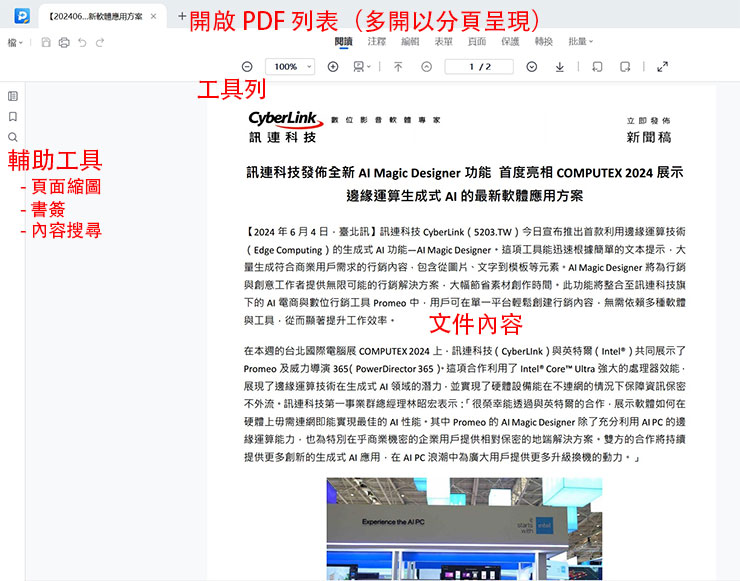
Task: Switch to the 保護 tab
Action: click(x=510, y=42)
